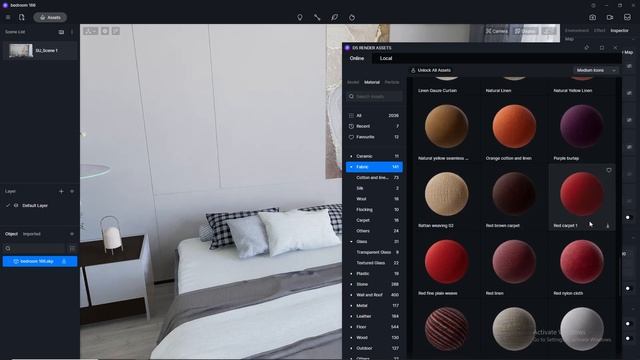This screenshot has height=360, width=640.
Task: Click the second viewport overlay icon
Action: [105, 31]
